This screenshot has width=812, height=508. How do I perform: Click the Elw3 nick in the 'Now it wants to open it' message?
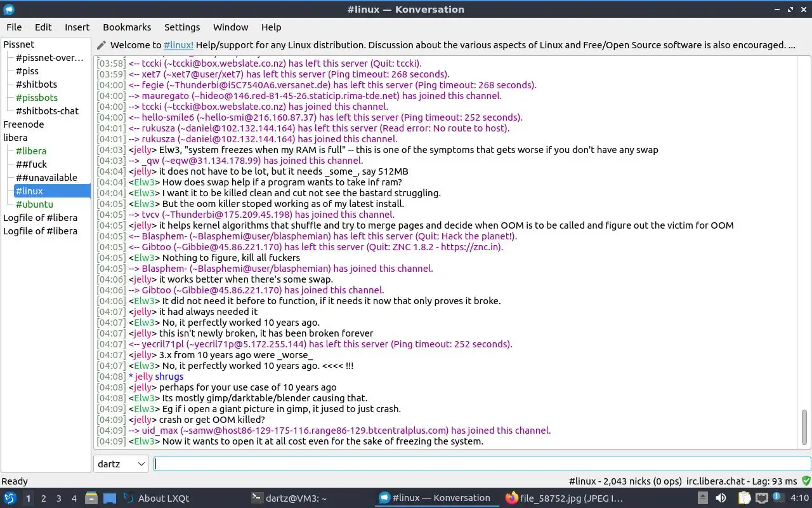[144, 441]
